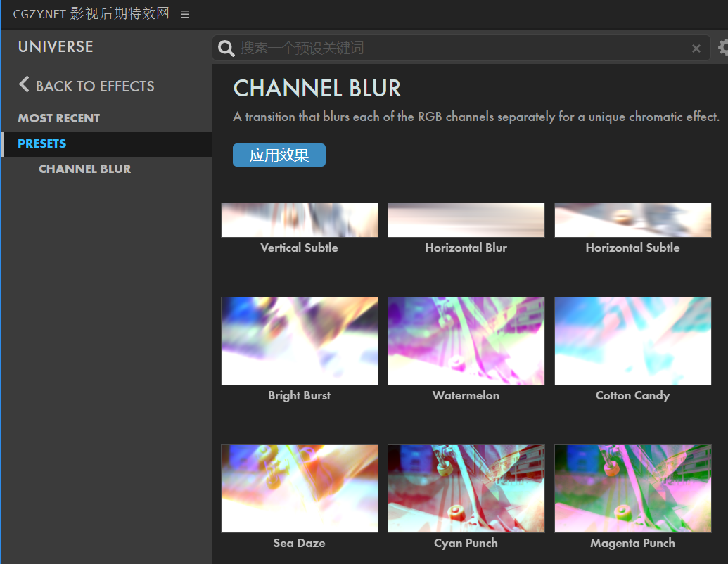Select the Magenta Punch preset thumbnail

click(633, 488)
